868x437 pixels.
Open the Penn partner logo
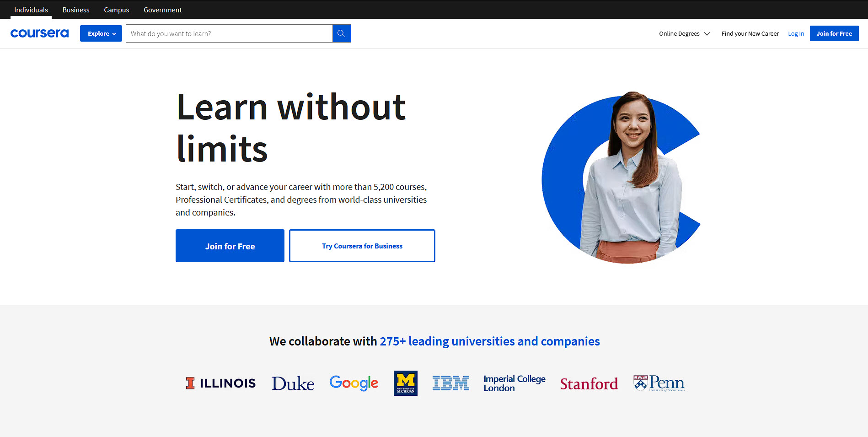(659, 383)
